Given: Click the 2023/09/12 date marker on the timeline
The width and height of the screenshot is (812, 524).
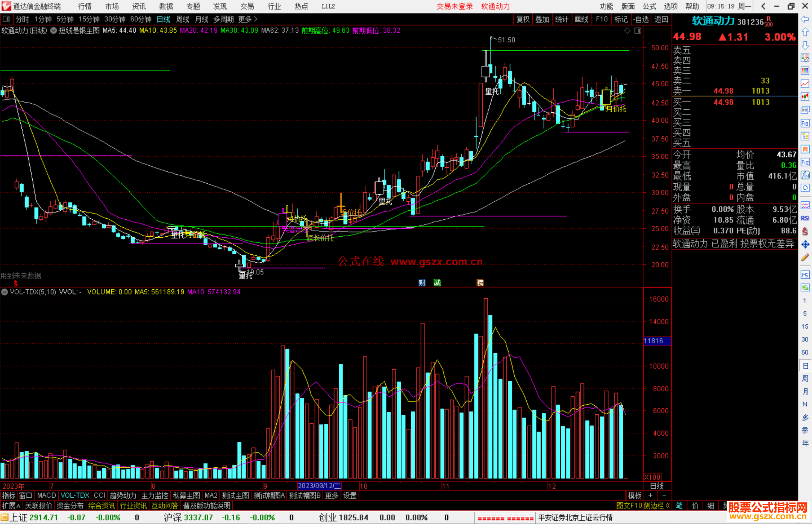Looking at the screenshot, I should pyautogui.click(x=319, y=486).
